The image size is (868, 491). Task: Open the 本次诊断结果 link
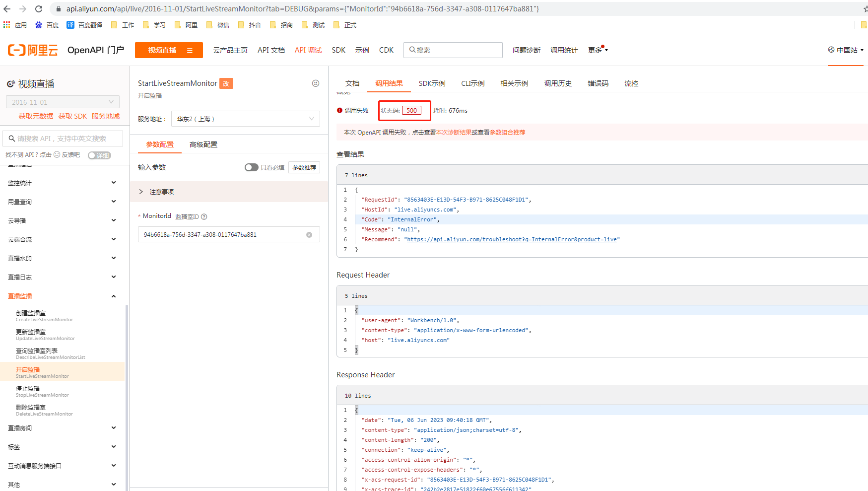[x=454, y=133]
